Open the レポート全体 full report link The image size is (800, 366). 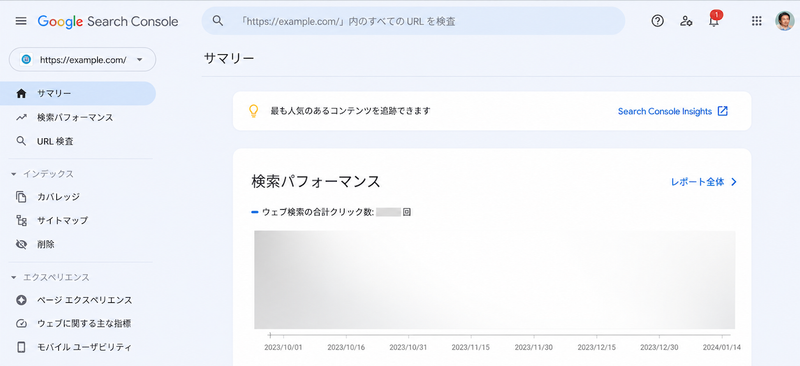(x=704, y=182)
